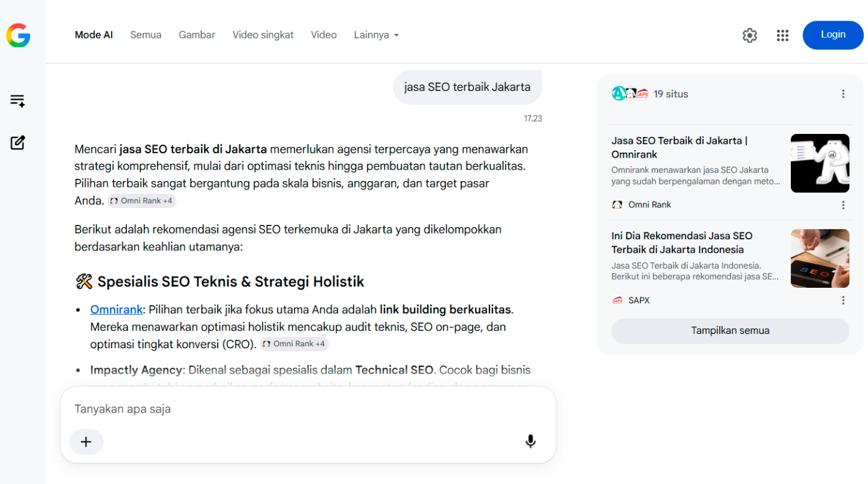Open Google apps grid
This screenshot has height=484, width=868.
pos(783,36)
